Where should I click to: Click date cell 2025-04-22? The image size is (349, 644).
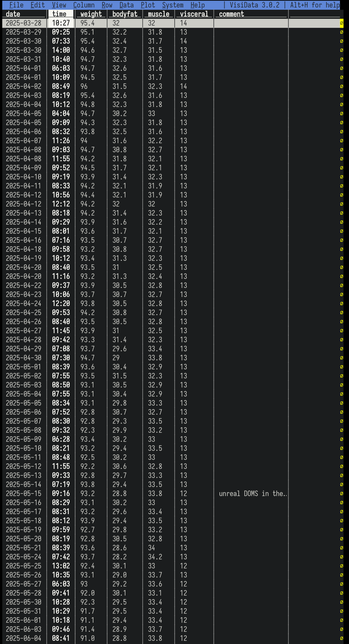click(24, 285)
